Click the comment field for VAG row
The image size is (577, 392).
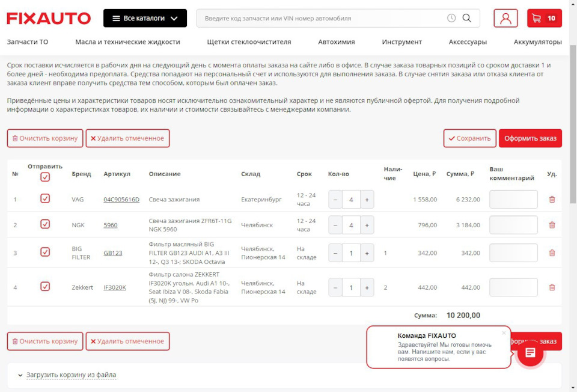coord(513,200)
